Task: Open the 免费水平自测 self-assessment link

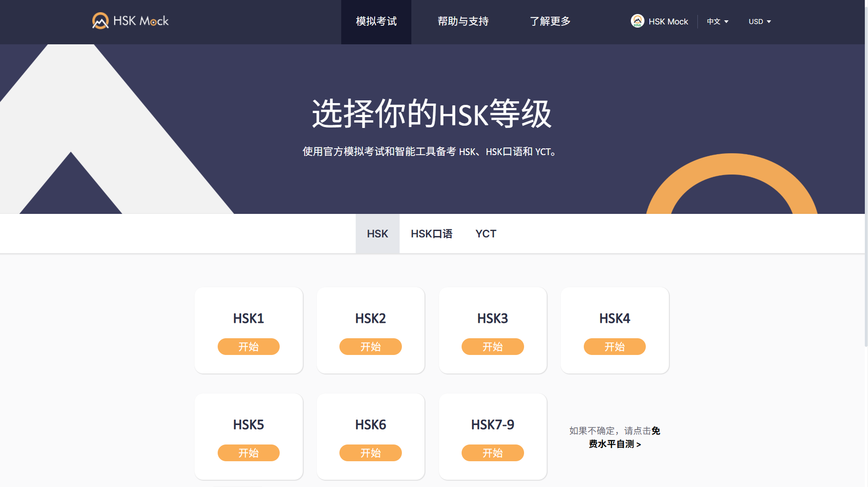Action: 614,444
